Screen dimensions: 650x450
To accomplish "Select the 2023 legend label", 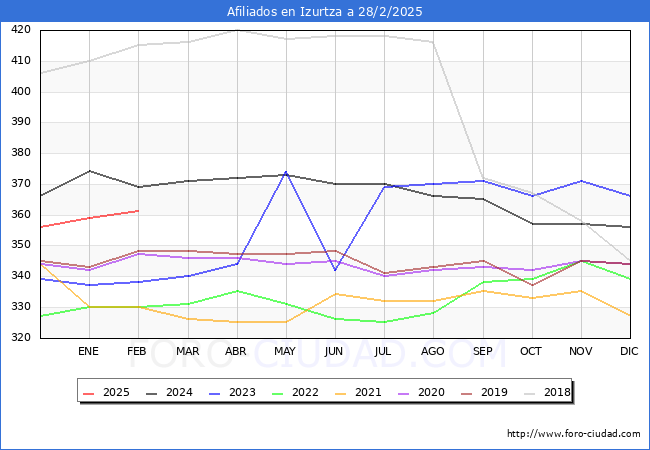I will tap(242, 392).
